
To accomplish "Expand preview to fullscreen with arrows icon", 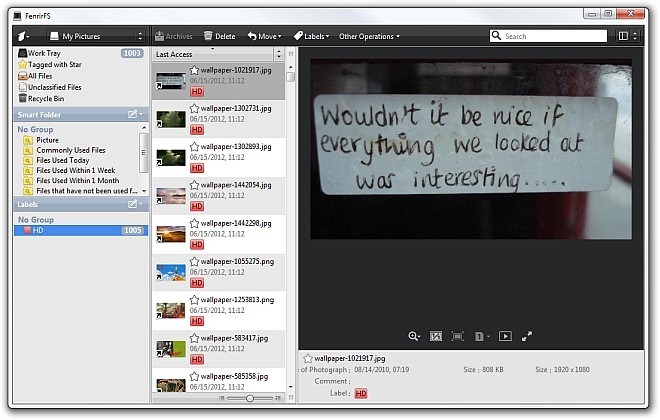I will coord(527,337).
